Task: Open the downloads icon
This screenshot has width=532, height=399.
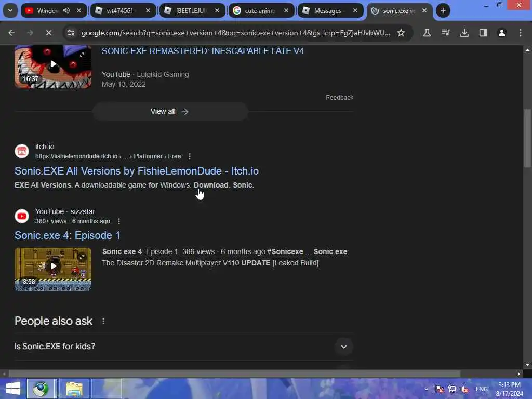Action: tap(464, 33)
